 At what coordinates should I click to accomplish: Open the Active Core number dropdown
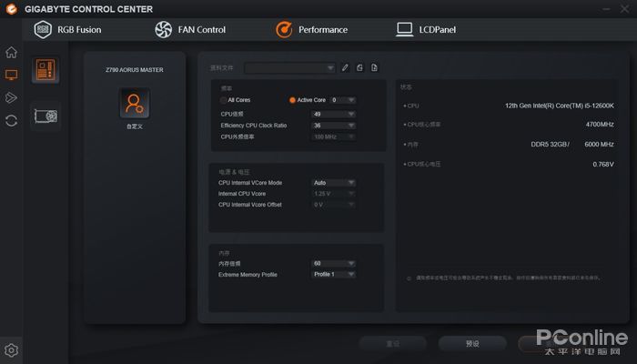pos(343,100)
